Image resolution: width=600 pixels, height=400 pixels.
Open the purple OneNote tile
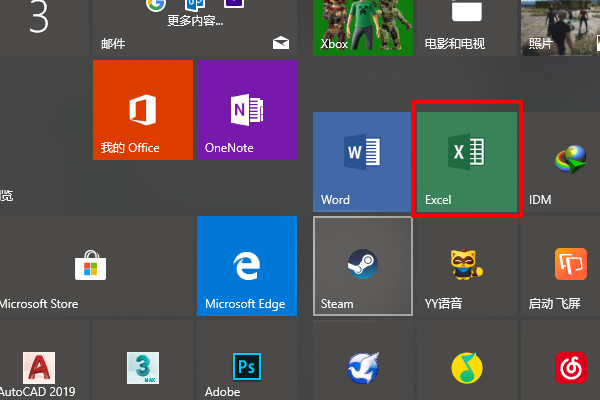tap(246, 110)
